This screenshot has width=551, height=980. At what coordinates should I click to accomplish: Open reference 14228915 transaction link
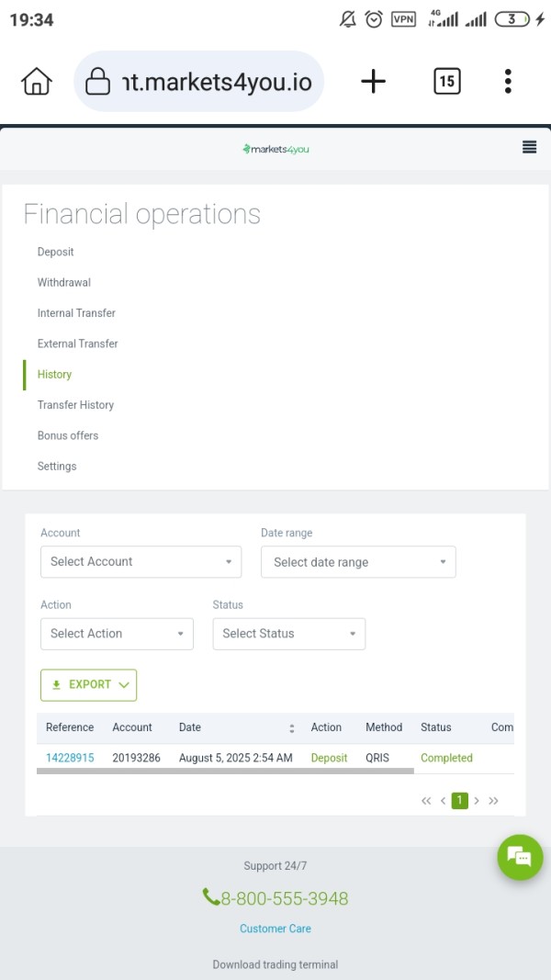point(70,758)
